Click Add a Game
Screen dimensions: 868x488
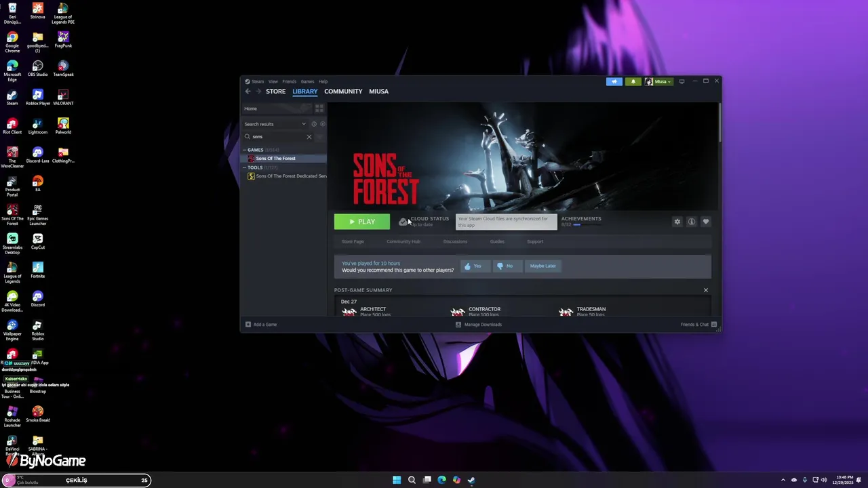tap(261, 325)
